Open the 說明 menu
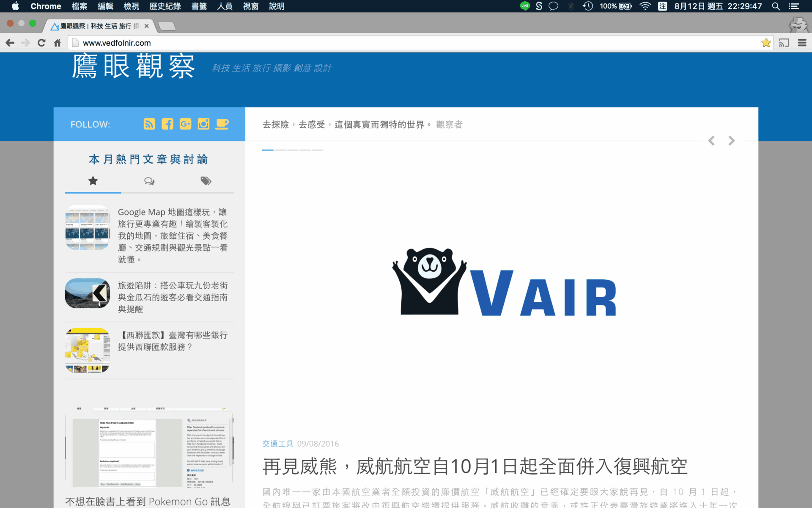The height and width of the screenshot is (508, 812). pos(277,6)
